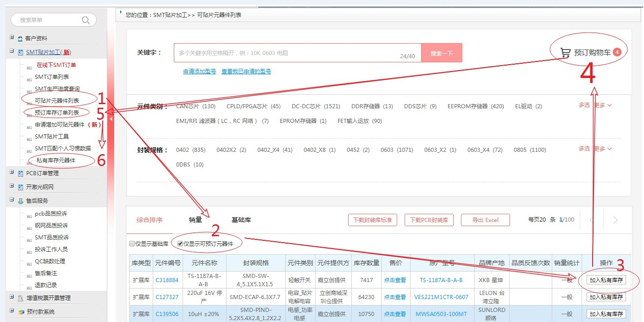The height and width of the screenshot is (322, 644).
Task: Click the 导出 Excel button
Action: pos(485,220)
